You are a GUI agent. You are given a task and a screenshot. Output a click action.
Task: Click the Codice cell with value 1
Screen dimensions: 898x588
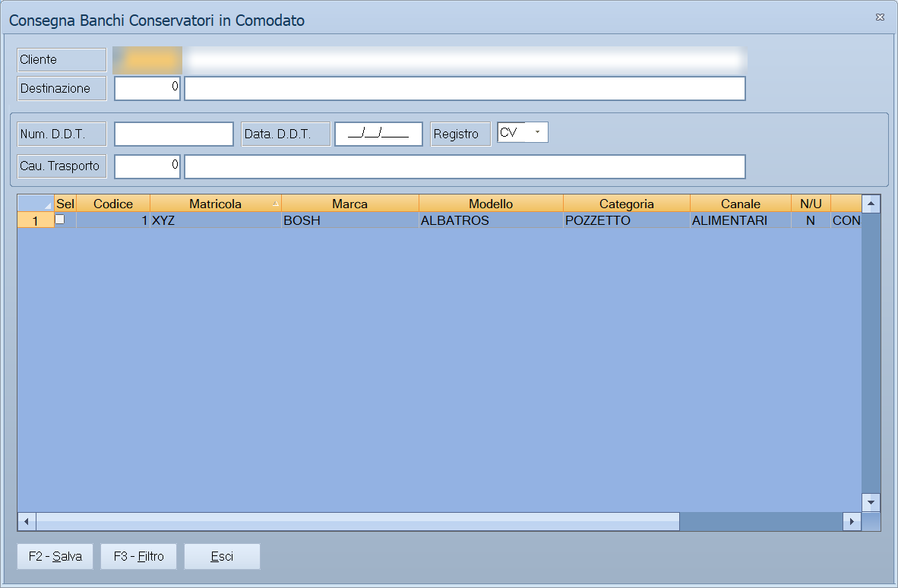pos(113,220)
